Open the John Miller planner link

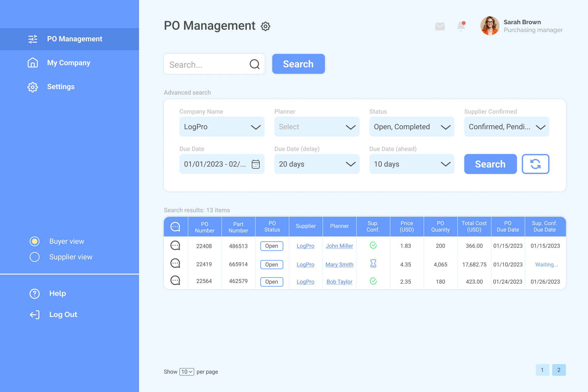point(339,246)
